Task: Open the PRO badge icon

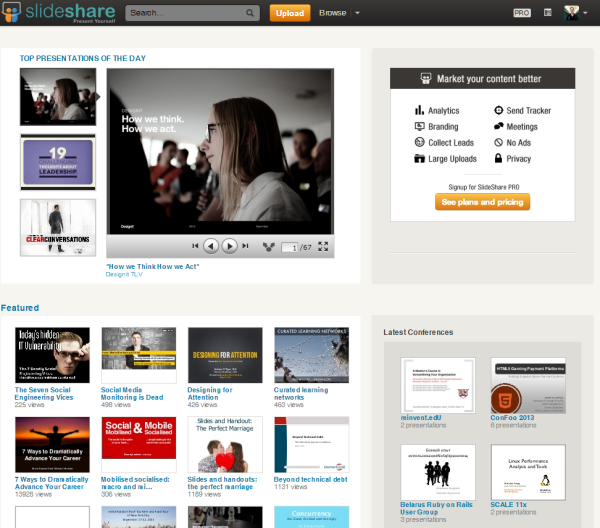Action: [x=522, y=13]
